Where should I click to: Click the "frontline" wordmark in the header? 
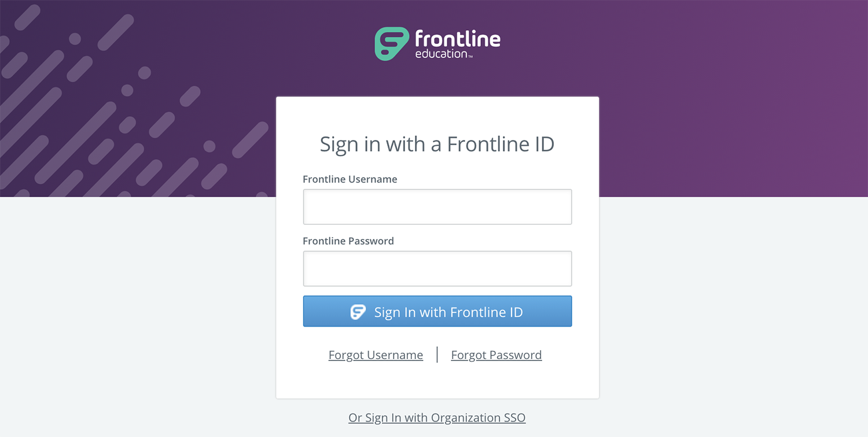[458, 39]
